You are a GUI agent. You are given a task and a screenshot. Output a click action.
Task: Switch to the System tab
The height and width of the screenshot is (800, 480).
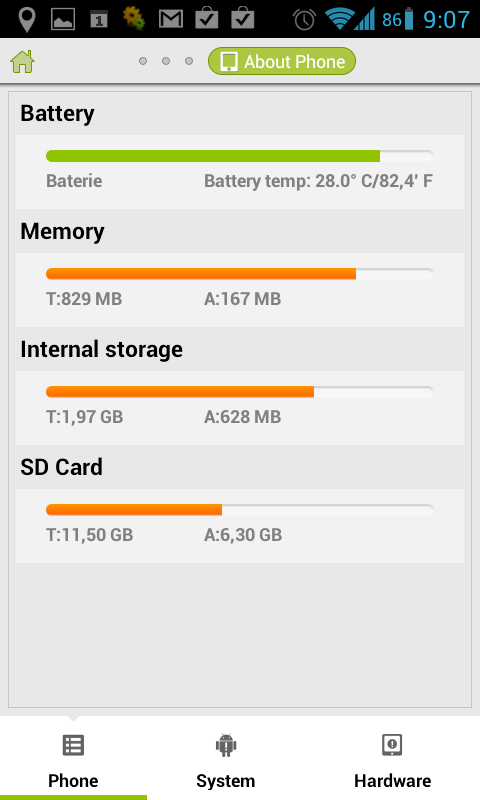point(225,758)
